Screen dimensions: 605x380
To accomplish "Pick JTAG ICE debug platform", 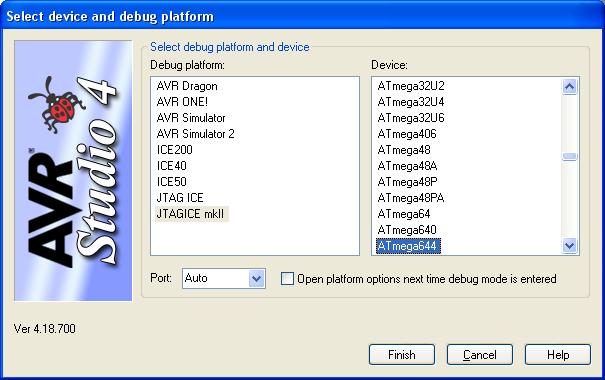I will (180, 198).
